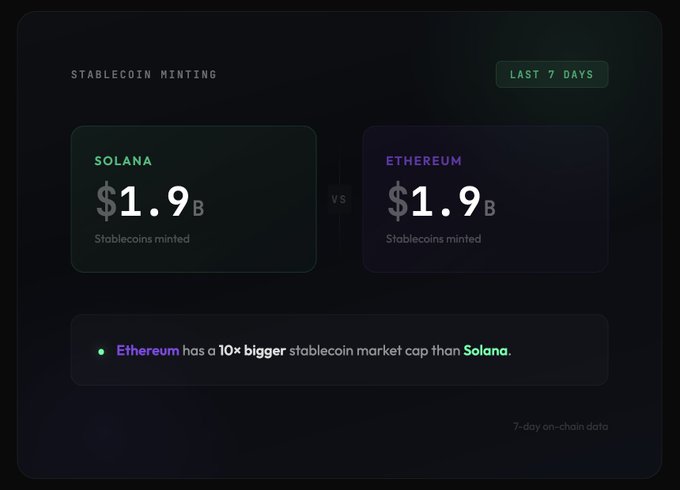
Task: Click the purple ETHEREUM card title
Action: tap(424, 160)
